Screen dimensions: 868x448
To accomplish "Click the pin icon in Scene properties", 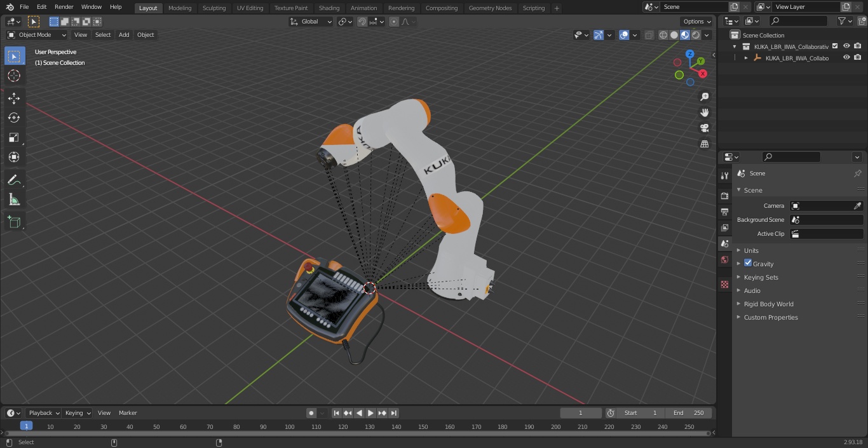I will click(x=857, y=173).
